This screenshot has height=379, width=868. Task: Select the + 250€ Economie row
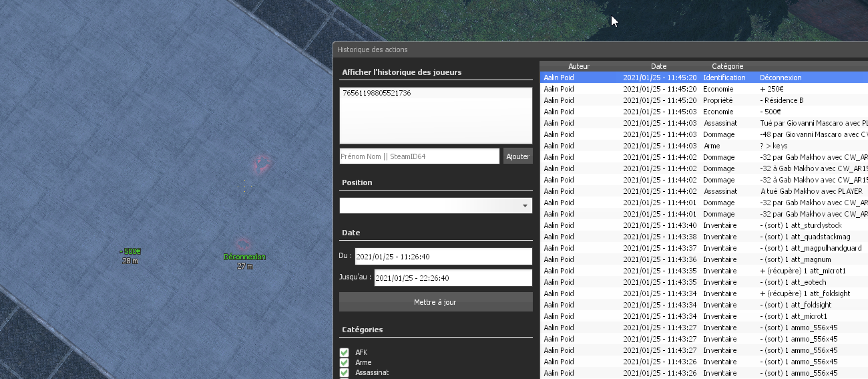(x=704, y=89)
